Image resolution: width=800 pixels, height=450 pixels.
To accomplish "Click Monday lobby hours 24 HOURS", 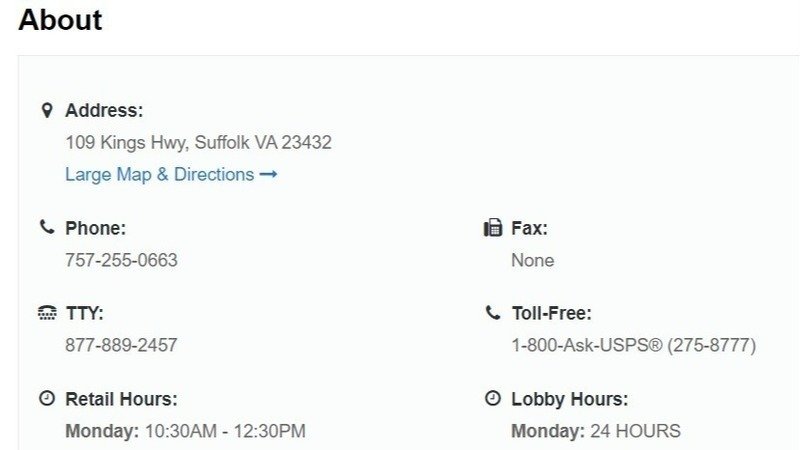I will tap(634, 432).
